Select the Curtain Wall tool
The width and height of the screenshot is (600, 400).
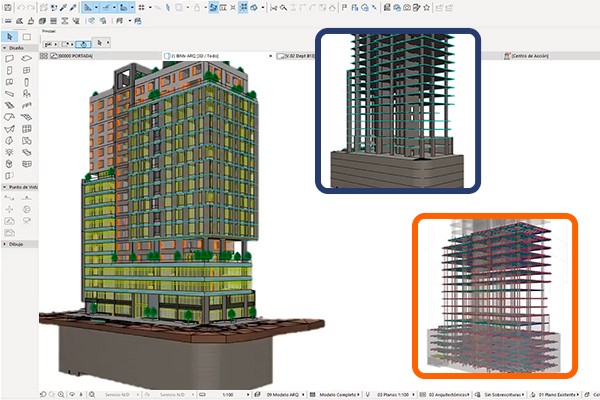click(26, 129)
